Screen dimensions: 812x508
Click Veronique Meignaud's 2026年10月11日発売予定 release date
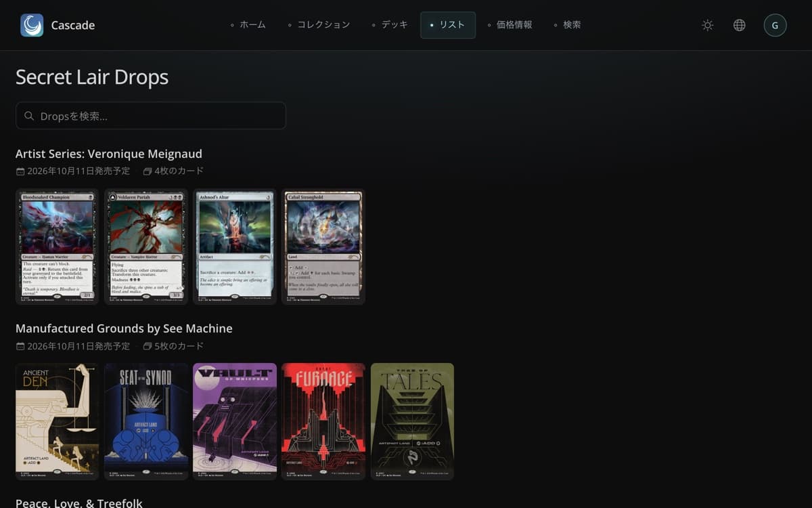point(78,171)
